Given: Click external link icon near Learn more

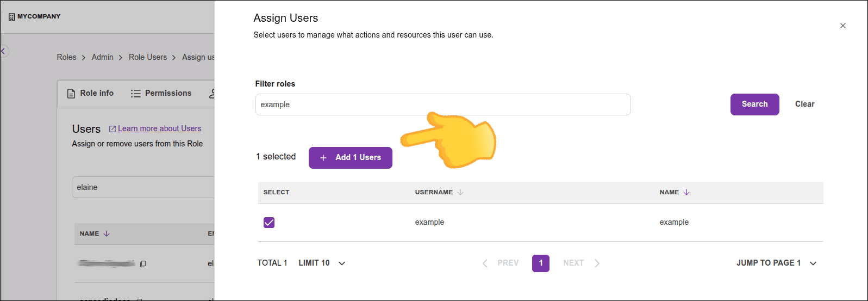Looking at the screenshot, I should tap(113, 129).
